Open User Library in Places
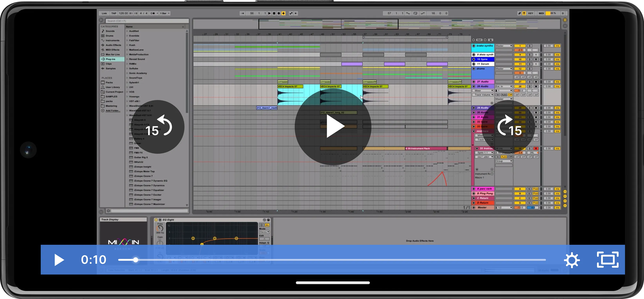The height and width of the screenshot is (299, 644). point(113,87)
